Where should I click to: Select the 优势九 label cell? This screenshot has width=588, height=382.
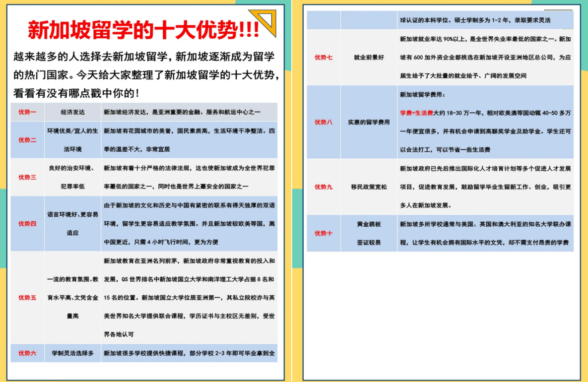coord(324,187)
